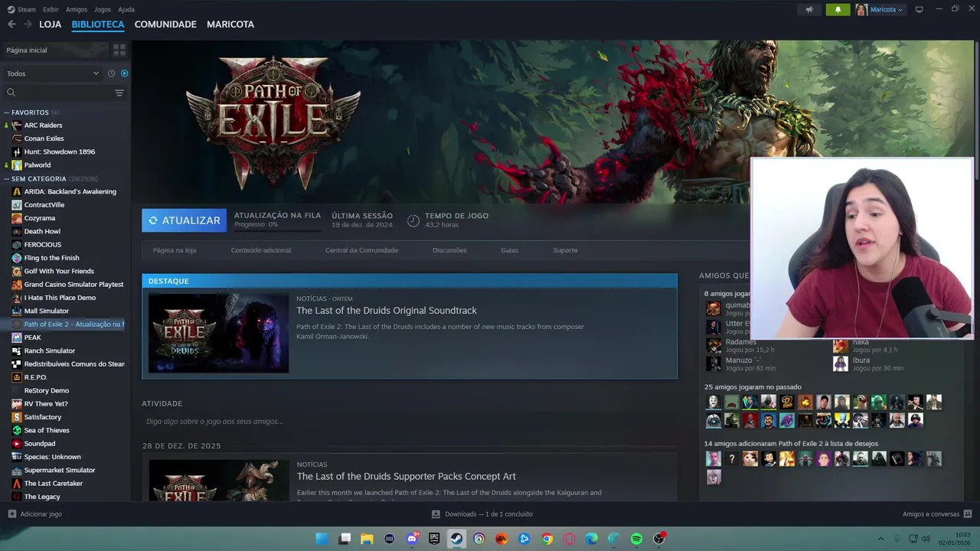Expand the Todos filter dropdown
980x551 pixels.
click(x=52, y=73)
